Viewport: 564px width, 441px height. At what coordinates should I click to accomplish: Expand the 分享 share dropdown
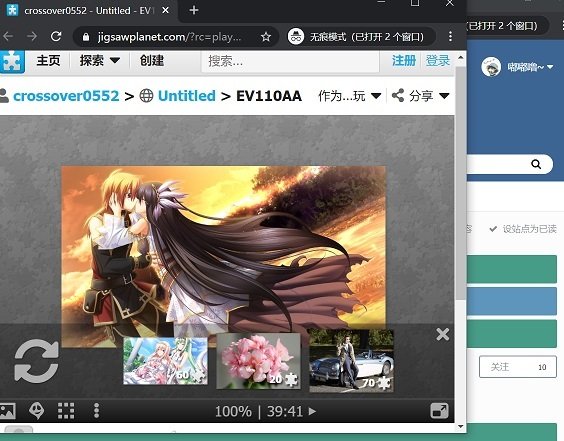(420, 96)
